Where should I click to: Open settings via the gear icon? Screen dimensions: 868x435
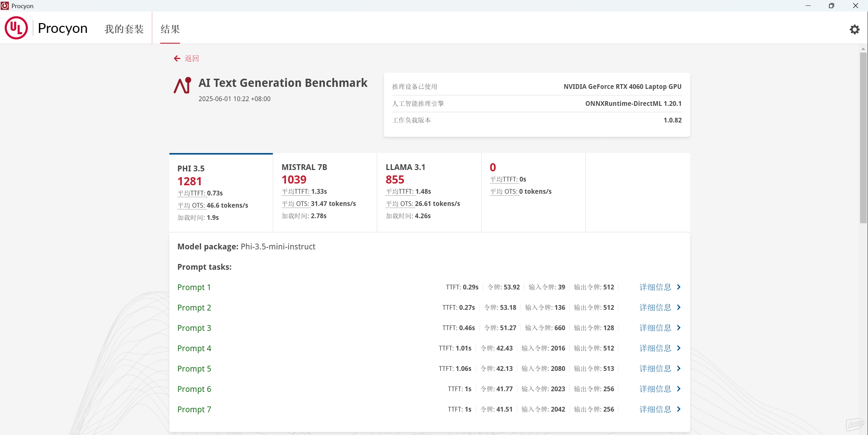854,30
